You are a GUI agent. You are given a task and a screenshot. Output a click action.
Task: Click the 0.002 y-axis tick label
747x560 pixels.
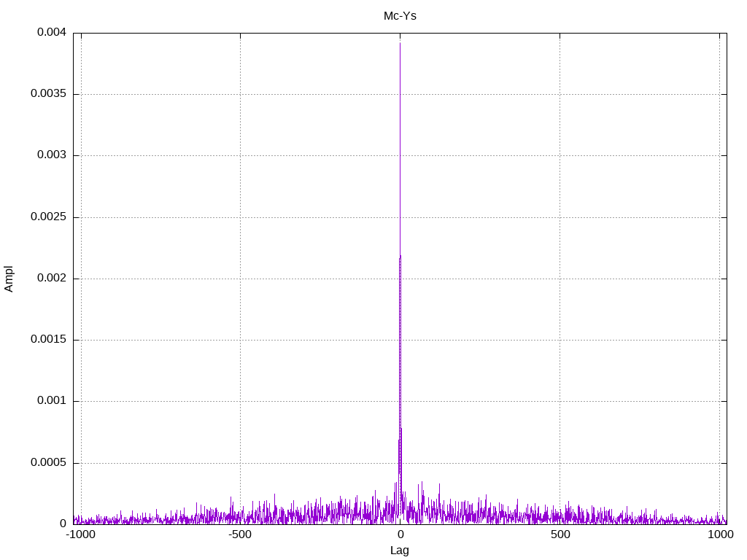[52, 278]
